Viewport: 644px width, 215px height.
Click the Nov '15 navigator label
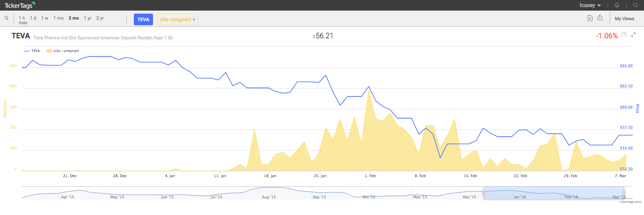pyautogui.click(x=420, y=197)
